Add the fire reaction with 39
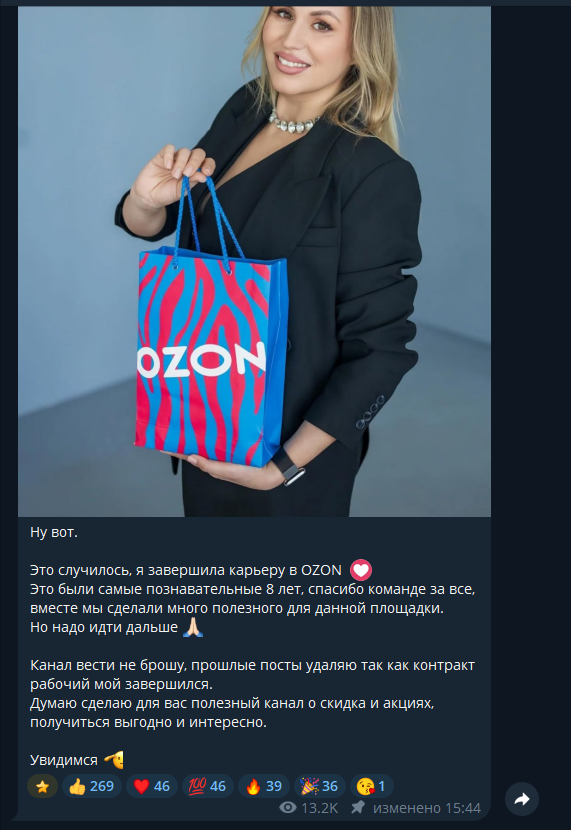This screenshot has width=571, height=830. click(x=264, y=786)
